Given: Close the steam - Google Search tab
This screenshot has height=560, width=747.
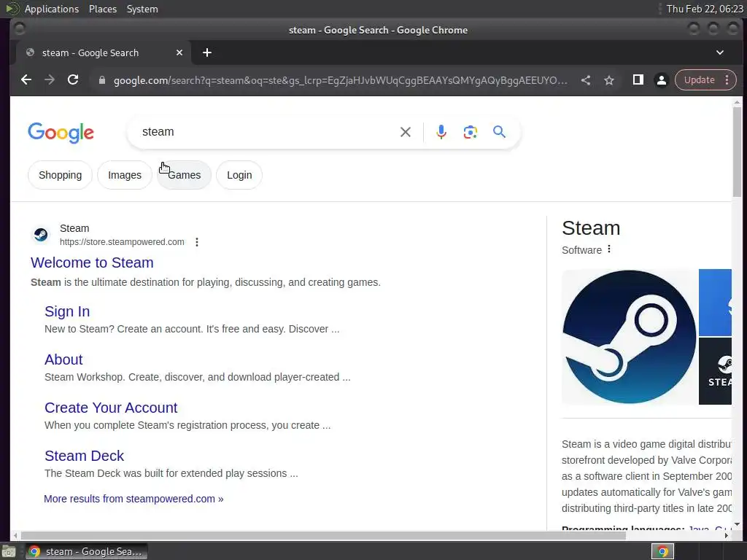Looking at the screenshot, I should pos(179,52).
